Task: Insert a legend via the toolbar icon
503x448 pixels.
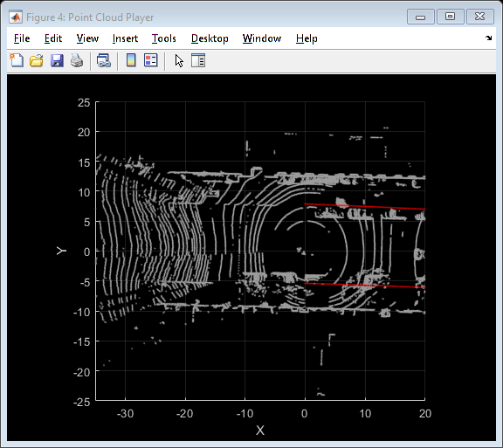Action: (151, 60)
